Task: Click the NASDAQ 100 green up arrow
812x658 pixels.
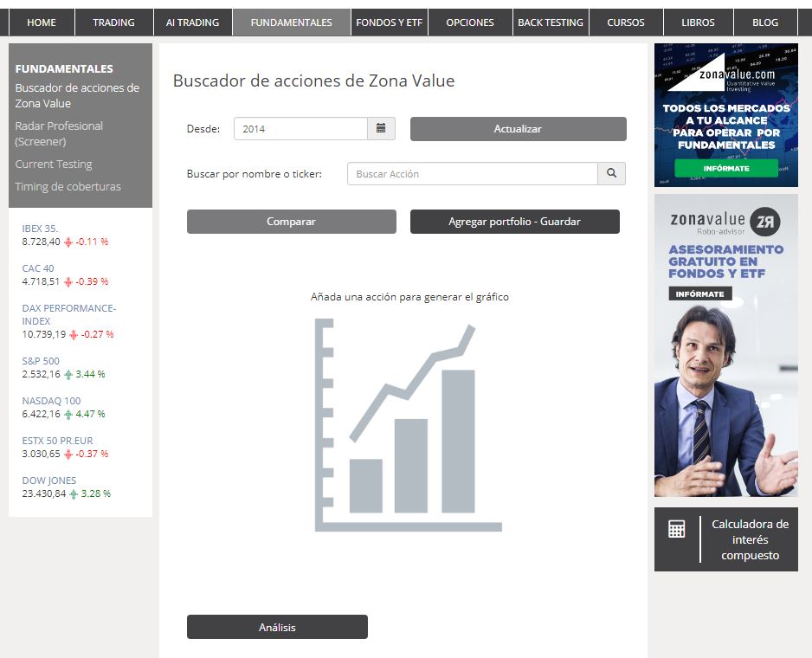Action: [x=68, y=415]
